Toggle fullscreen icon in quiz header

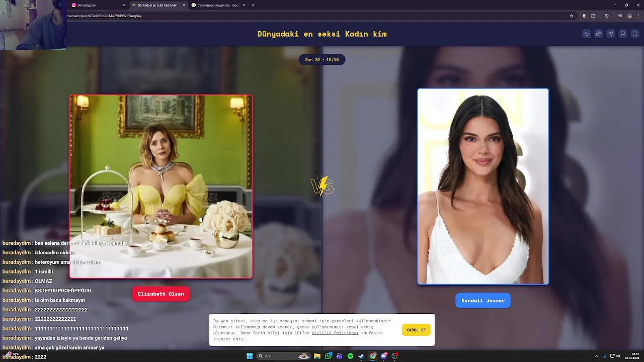(635, 34)
